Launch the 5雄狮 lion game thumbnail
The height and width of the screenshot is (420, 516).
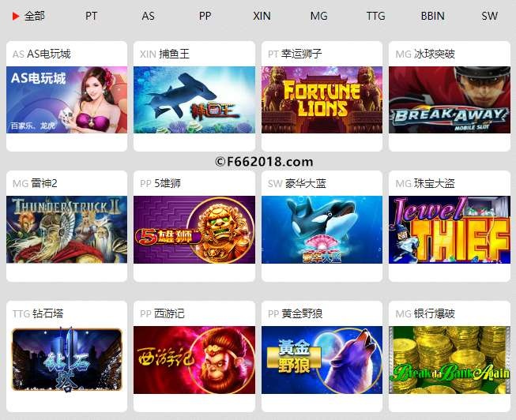click(194, 230)
